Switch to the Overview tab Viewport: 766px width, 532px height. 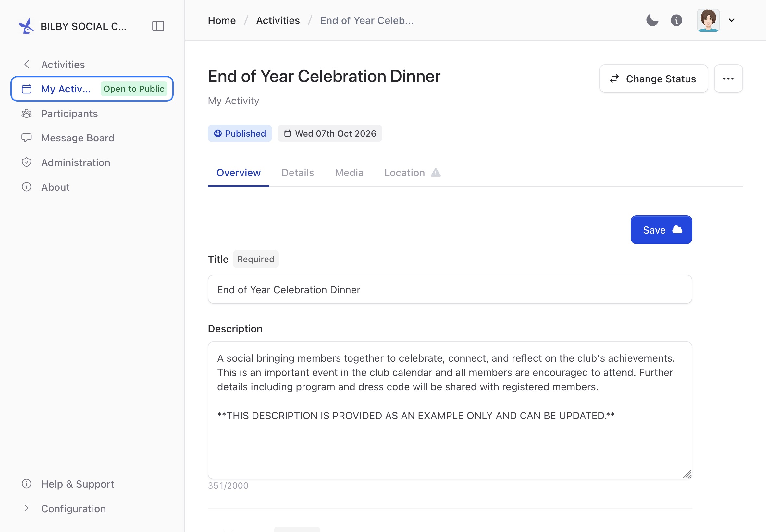click(x=239, y=173)
